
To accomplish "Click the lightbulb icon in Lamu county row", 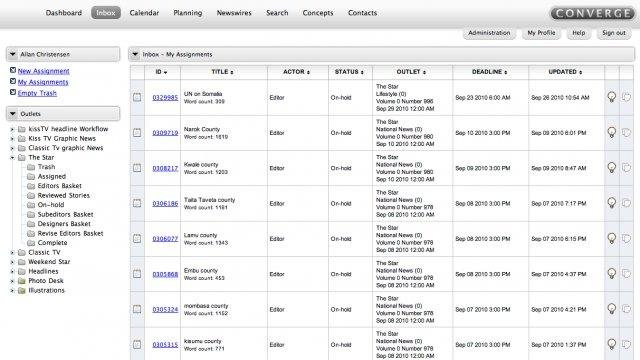I will [611, 238].
